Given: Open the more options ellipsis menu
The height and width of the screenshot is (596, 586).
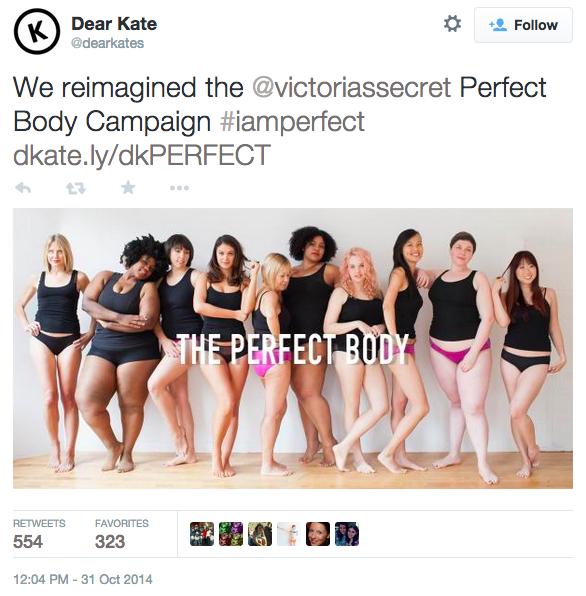Looking at the screenshot, I should [x=179, y=188].
